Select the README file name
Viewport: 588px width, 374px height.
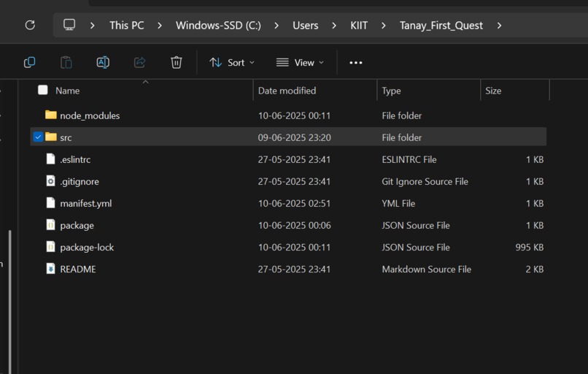click(x=78, y=270)
